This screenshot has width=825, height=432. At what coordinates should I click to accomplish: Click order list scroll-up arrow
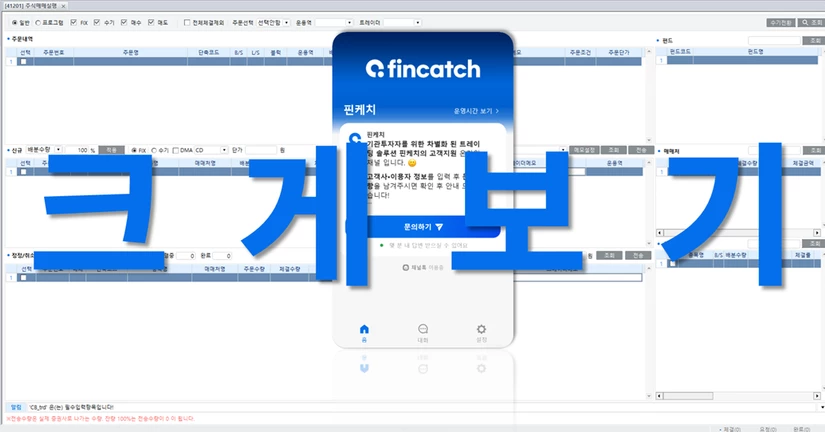tap(649, 52)
